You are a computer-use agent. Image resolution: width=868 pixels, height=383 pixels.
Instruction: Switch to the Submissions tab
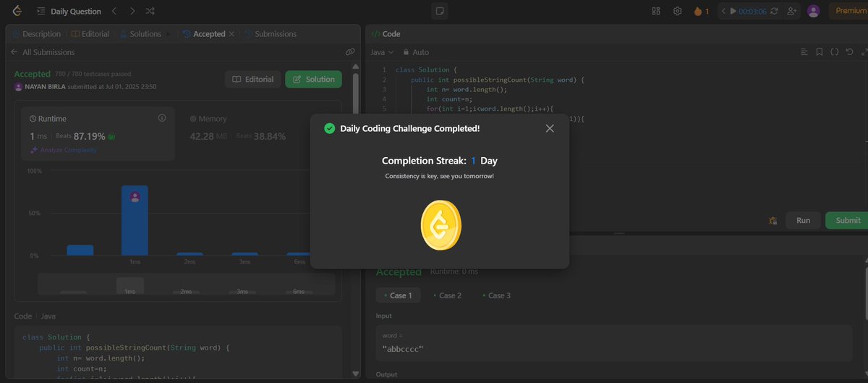(271, 34)
